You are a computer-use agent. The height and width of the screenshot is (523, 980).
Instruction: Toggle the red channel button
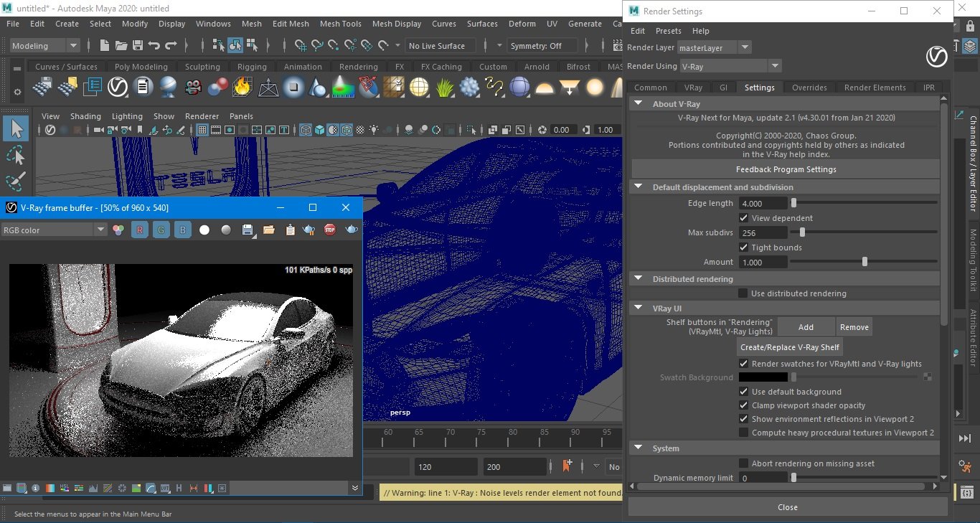tap(140, 230)
